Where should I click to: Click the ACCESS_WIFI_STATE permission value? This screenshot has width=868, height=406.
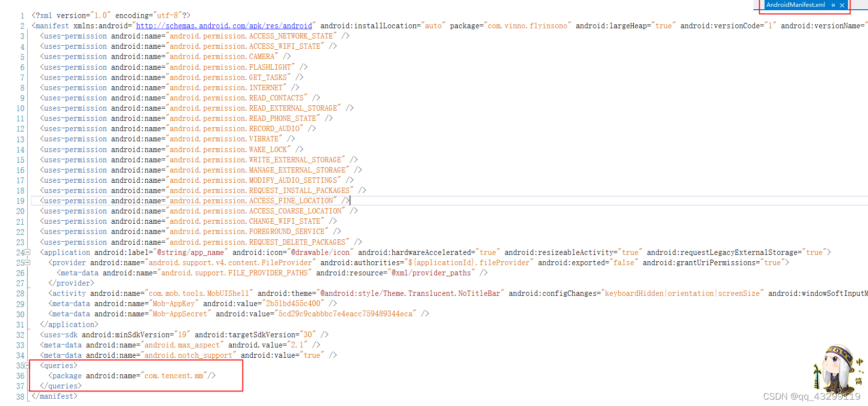[x=245, y=46]
